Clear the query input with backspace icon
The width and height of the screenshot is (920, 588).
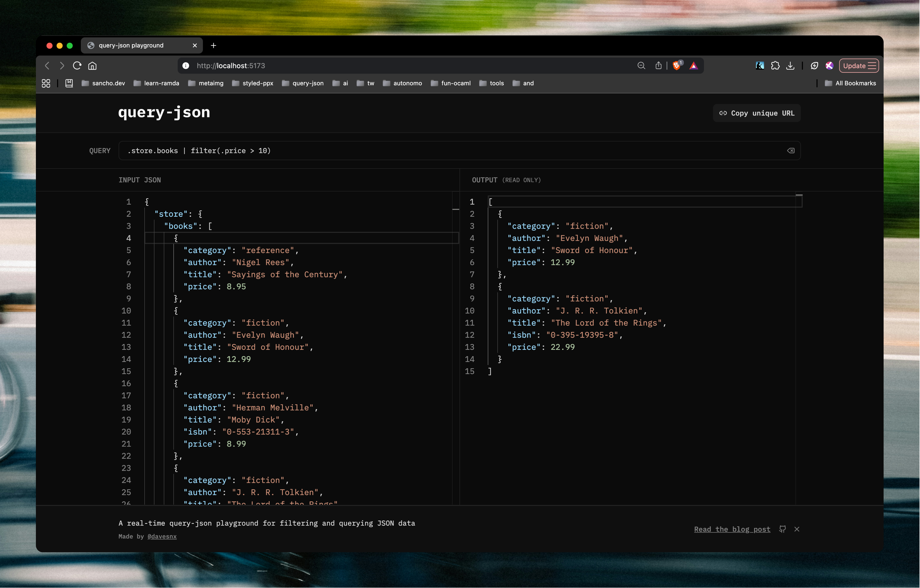click(791, 151)
